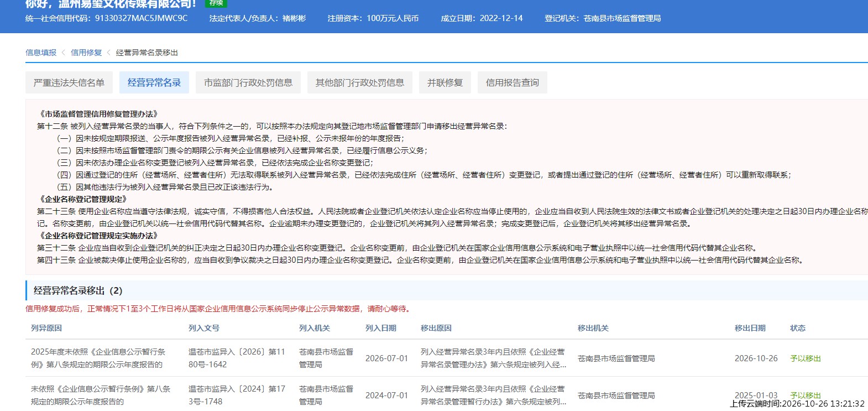
Task: Click 移出原因 cell in the 2026-07-01 row
Action: click(x=494, y=358)
